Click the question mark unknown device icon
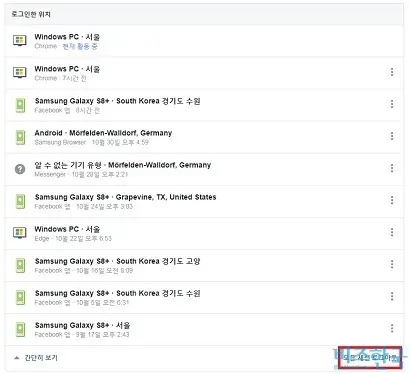This screenshot has height=374, width=410. [x=20, y=169]
